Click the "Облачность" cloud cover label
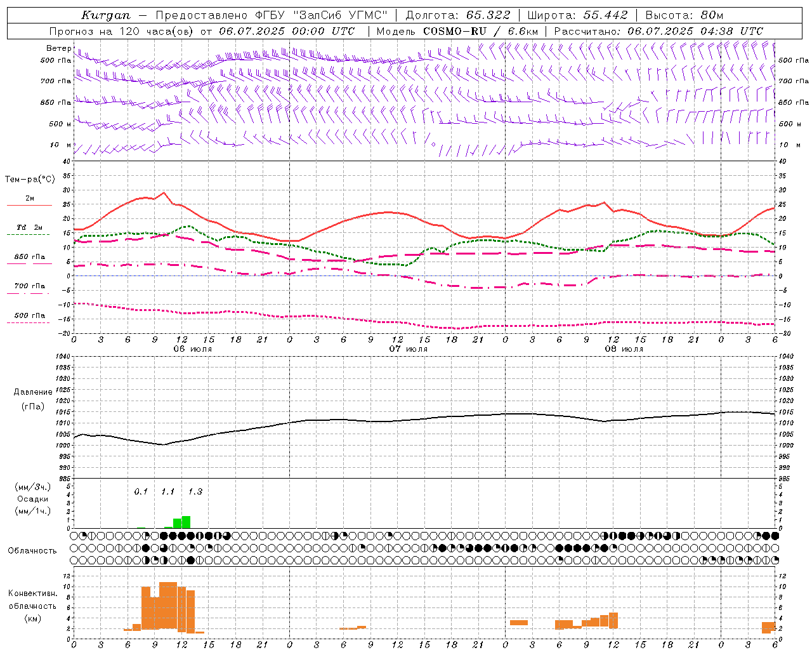The image size is (812, 650). [32, 550]
